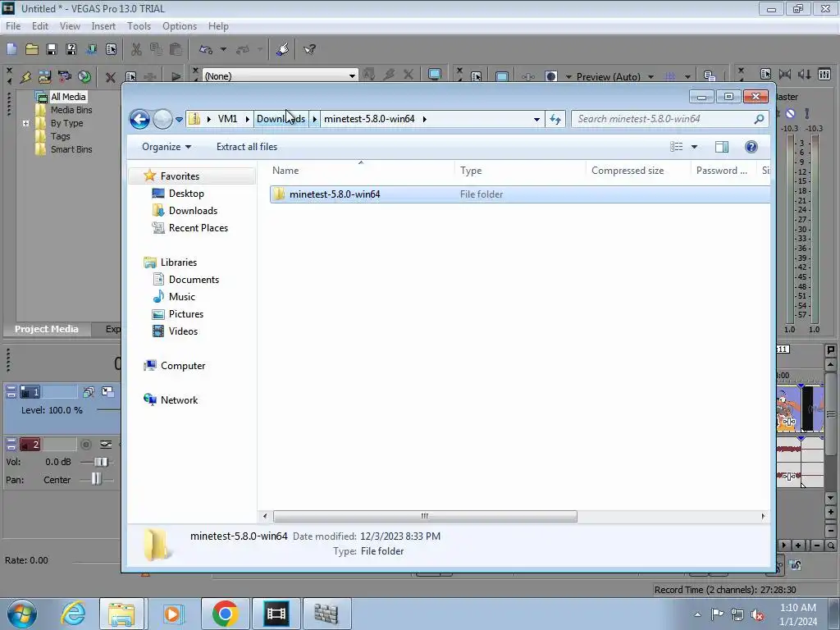The width and height of the screenshot is (840, 630).
Task: Open the Tools menu
Action: point(139,25)
